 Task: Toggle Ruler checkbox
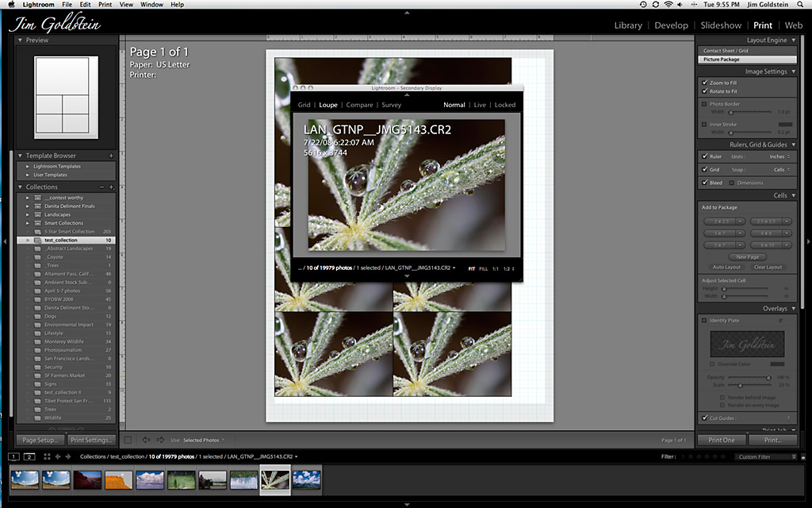coord(705,156)
